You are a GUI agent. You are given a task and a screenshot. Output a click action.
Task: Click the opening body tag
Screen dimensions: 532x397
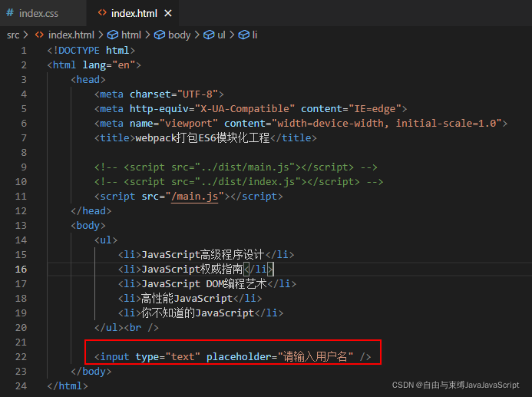(88, 226)
